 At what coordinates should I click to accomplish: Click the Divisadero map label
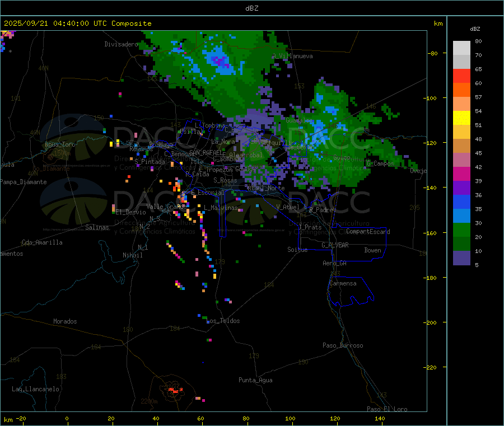tap(121, 44)
